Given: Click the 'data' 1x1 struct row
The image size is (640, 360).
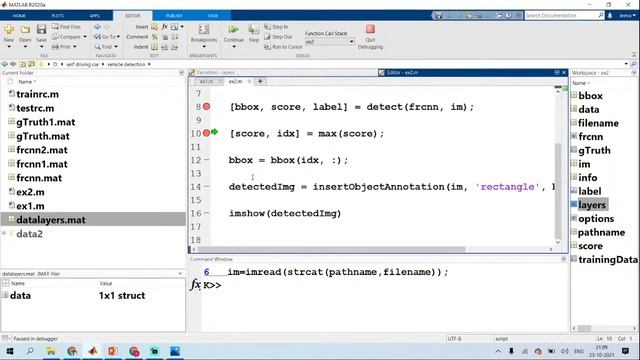Looking at the screenshot, I should (93, 296).
